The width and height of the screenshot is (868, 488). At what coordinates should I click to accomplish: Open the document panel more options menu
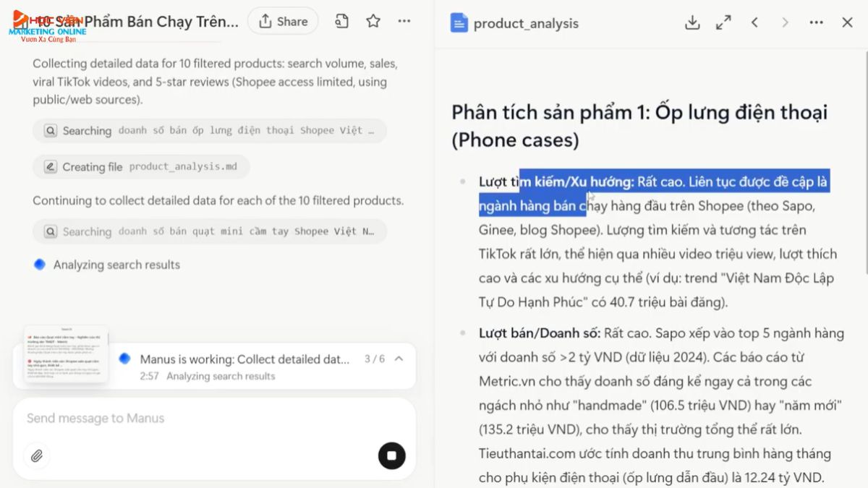(817, 22)
